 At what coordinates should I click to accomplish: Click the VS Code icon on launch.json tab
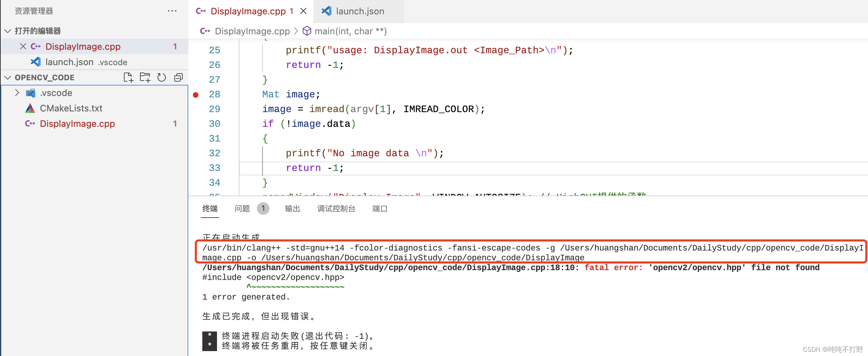[x=326, y=11]
